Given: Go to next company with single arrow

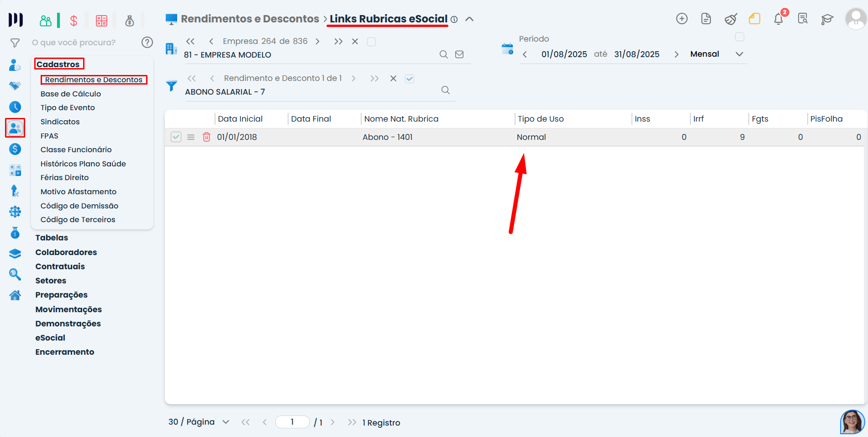Looking at the screenshot, I should (x=317, y=42).
